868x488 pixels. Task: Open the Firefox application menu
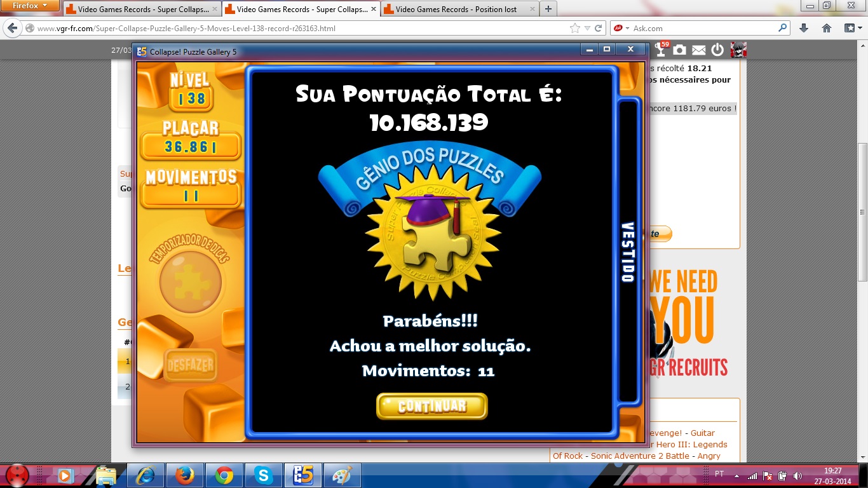pos(30,6)
